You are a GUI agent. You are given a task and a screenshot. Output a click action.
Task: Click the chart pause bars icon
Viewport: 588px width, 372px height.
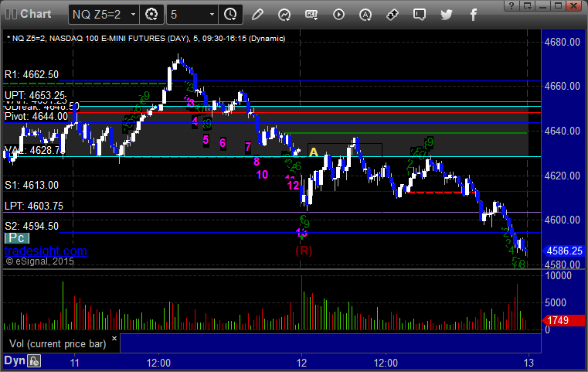coord(11,14)
